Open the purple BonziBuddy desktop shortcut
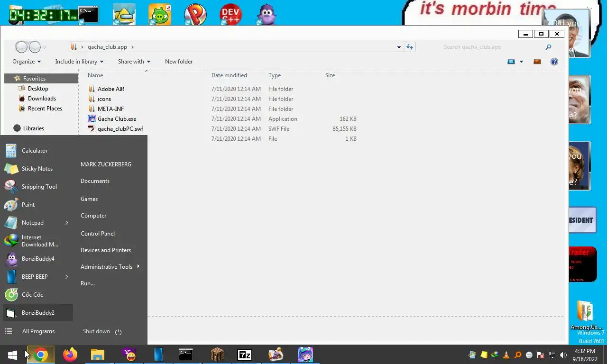Viewport: 607px width, 364px height. pos(267,15)
